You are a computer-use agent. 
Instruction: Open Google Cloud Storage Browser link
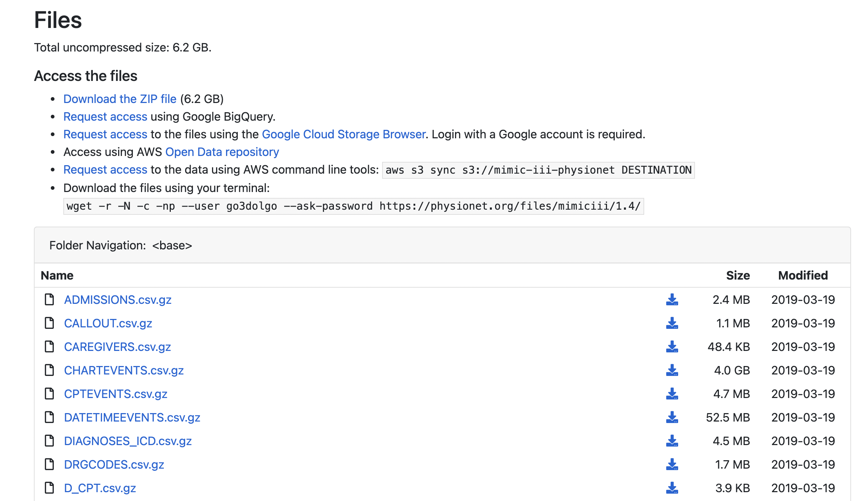(343, 134)
